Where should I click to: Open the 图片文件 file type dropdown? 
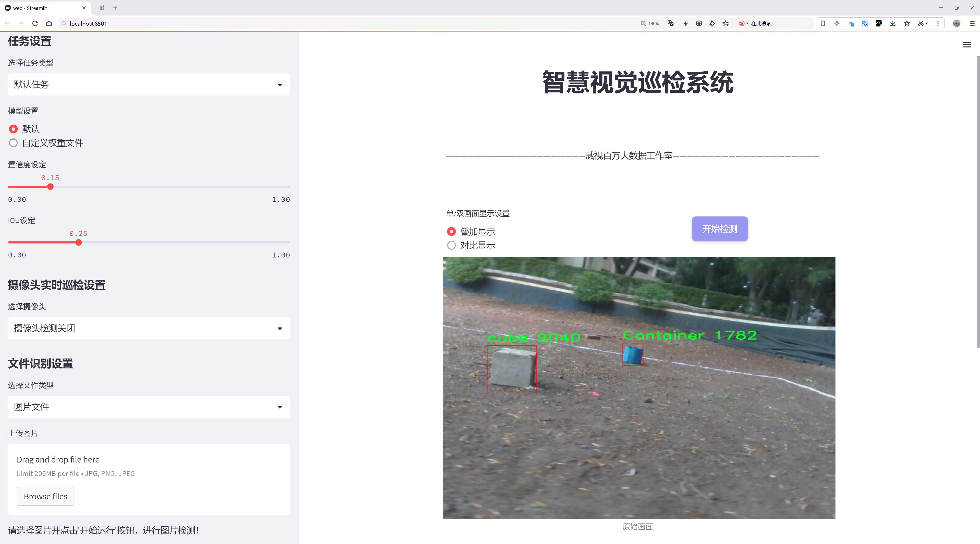click(x=149, y=407)
